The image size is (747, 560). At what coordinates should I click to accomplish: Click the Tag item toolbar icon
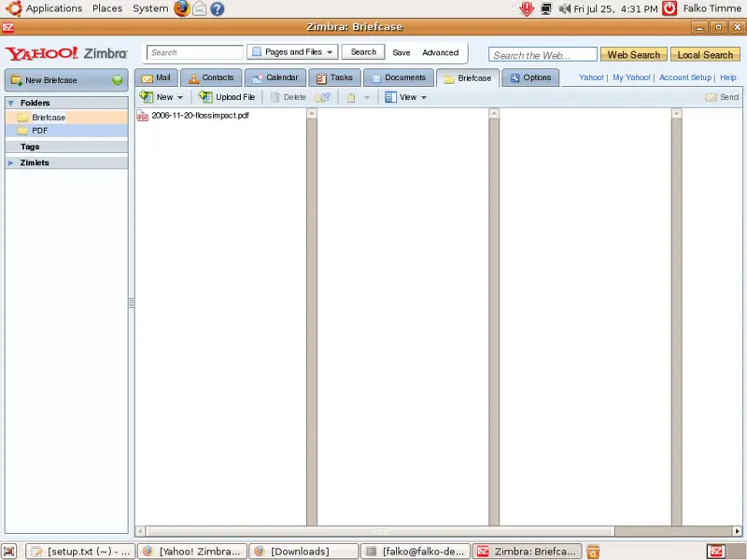(x=351, y=98)
